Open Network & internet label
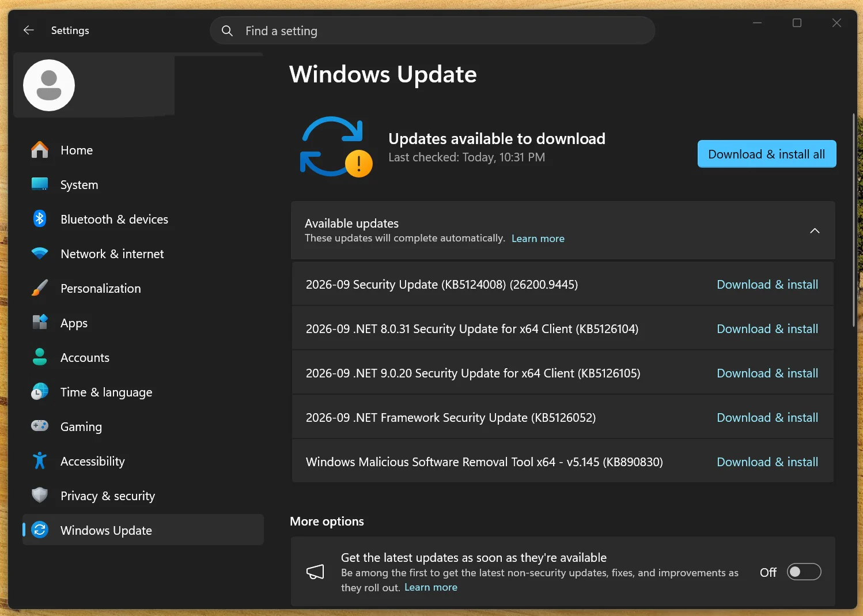The image size is (863, 616). [x=112, y=254]
